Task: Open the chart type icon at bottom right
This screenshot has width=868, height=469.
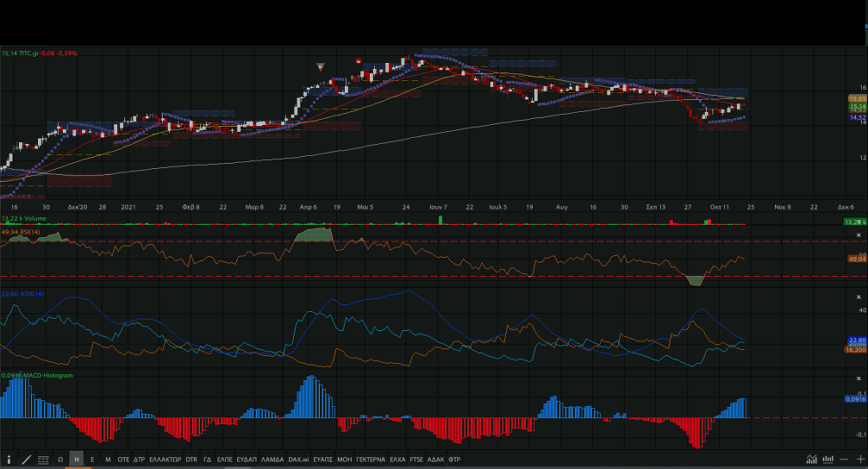Action: [811, 460]
